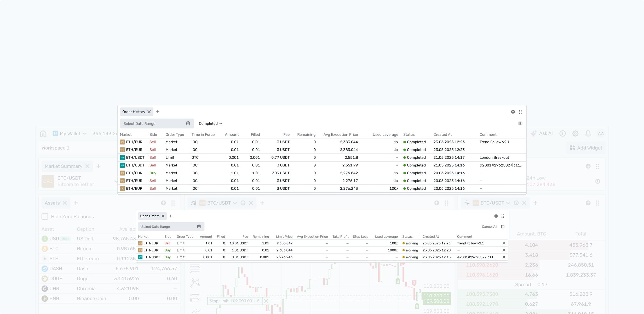Expand BTC/USDT order book symbol dropdown
Image resolution: width=644 pixels, height=314 pixels.
point(508,203)
